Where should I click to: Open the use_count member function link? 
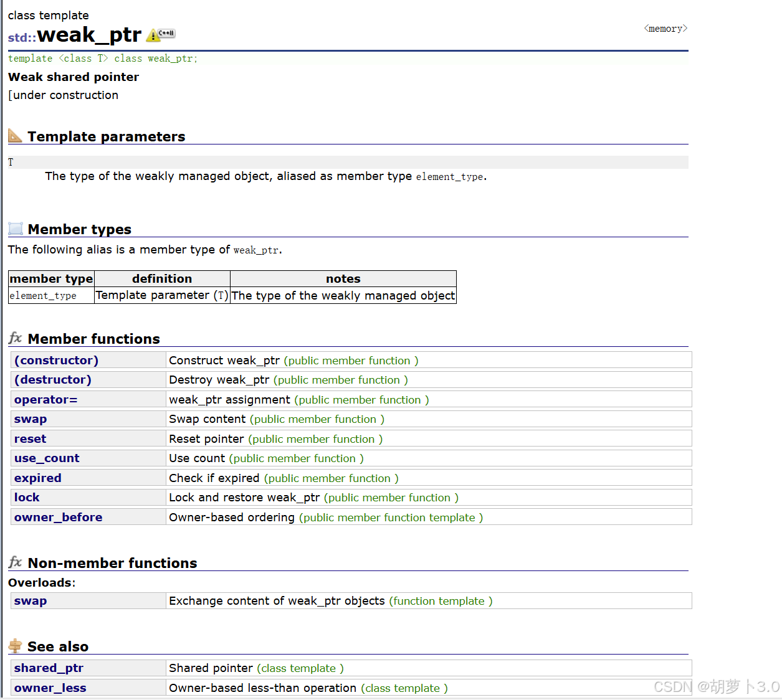tap(47, 458)
